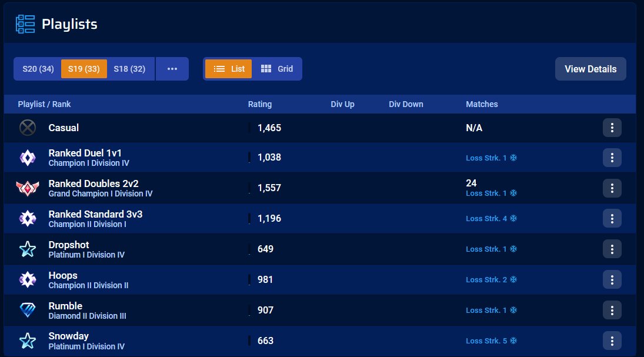Click the 907 Rumble rating
The width and height of the screenshot is (644, 357).
[x=265, y=310]
